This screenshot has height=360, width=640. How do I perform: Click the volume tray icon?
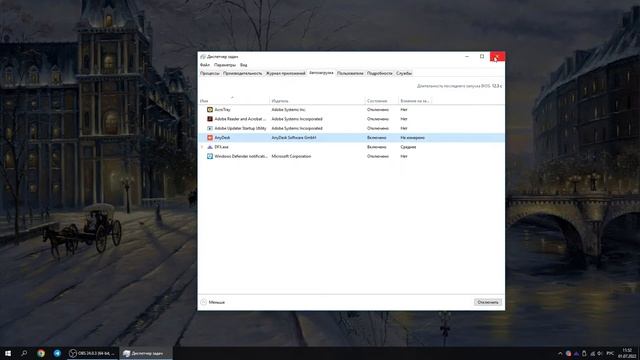[600, 353]
